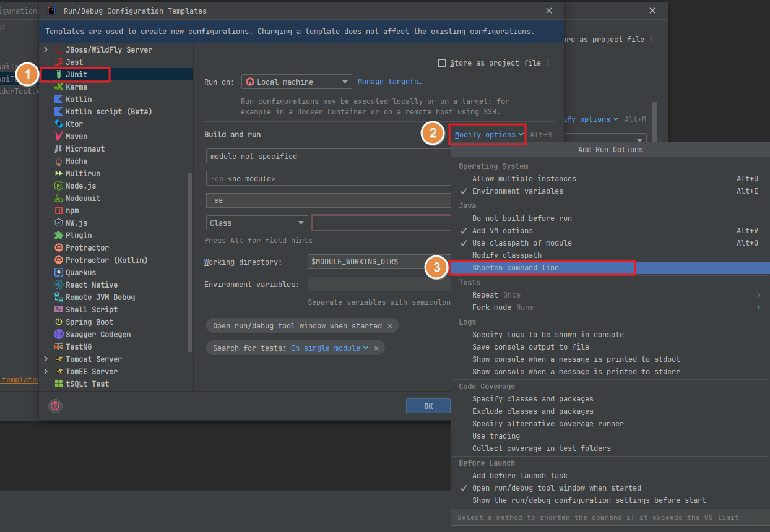Viewport: 770px width, 532px height.
Task: Toggle Environment variables run option
Action: coord(610,191)
